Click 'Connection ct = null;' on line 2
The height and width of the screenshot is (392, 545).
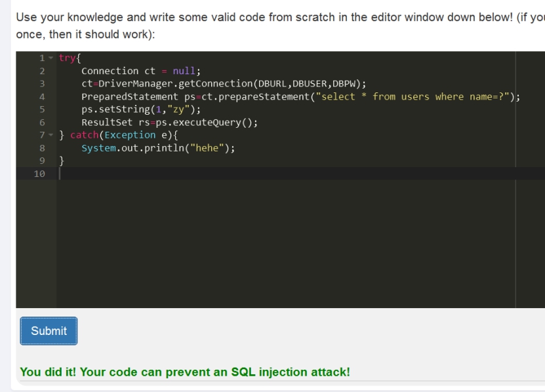[x=141, y=71]
